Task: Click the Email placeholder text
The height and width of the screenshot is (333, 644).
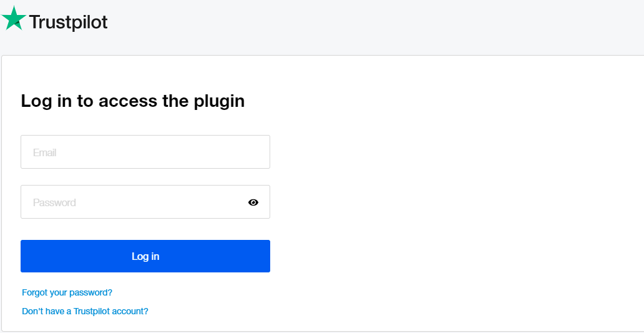Action: 45,152
